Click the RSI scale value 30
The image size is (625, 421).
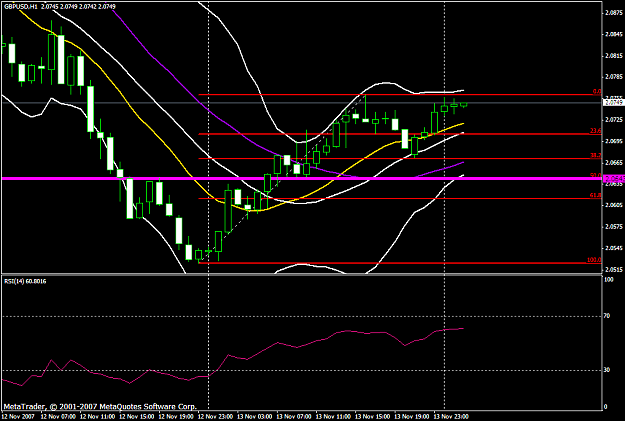(607, 370)
